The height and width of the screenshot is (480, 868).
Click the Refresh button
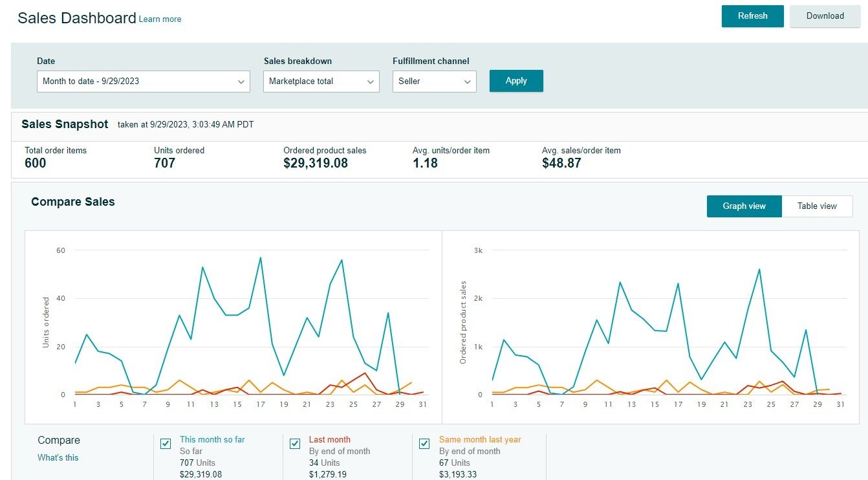[x=752, y=16]
